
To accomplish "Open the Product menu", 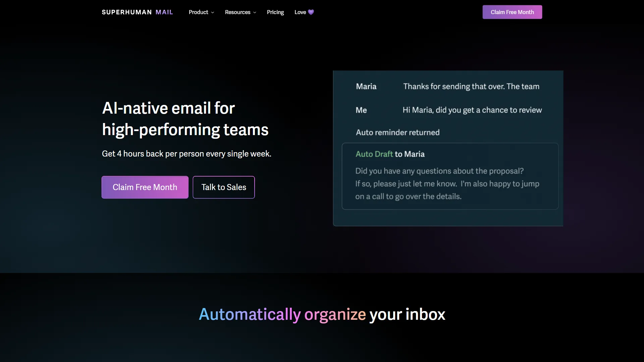I will coord(201,12).
